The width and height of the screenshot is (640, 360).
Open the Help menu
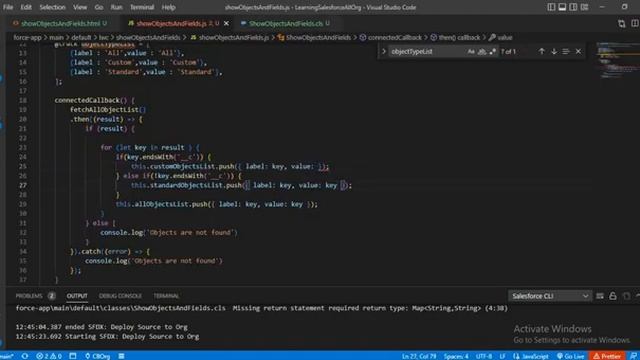pos(168,7)
